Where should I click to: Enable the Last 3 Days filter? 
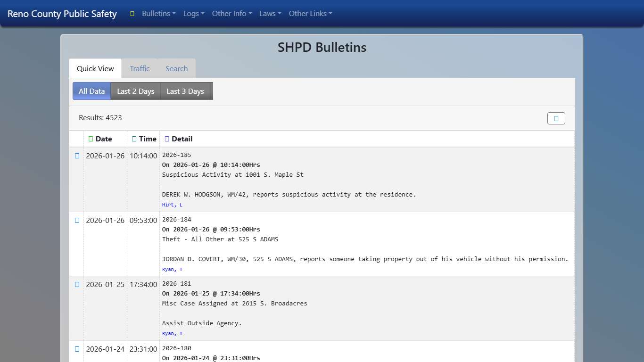tap(185, 91)
